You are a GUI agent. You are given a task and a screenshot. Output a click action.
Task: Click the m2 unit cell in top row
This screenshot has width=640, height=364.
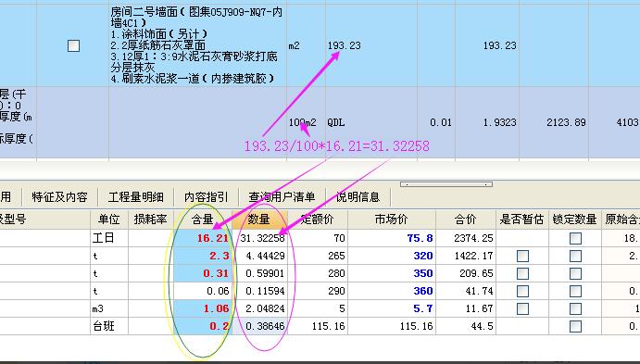pyautogui.click(x=307, y=45)
